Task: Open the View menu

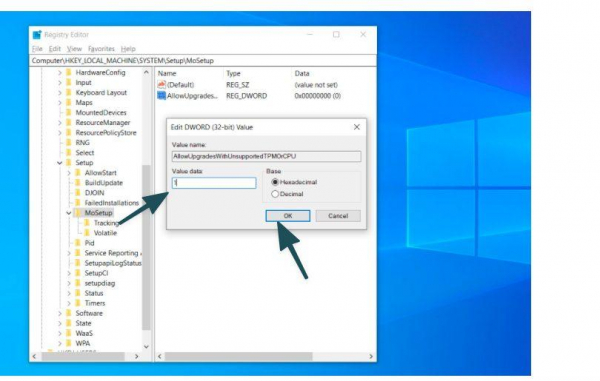Action: click(x=74, y=49)
